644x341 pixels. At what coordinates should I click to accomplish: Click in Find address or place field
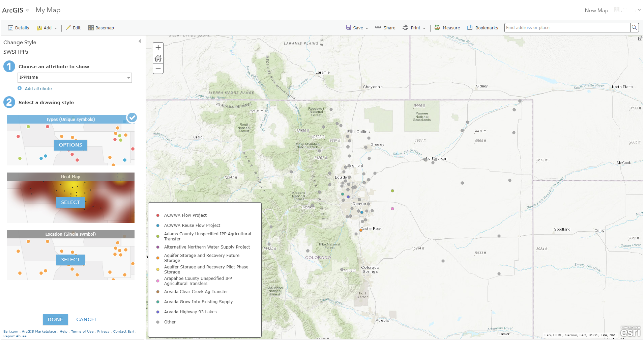click(567, 28)
